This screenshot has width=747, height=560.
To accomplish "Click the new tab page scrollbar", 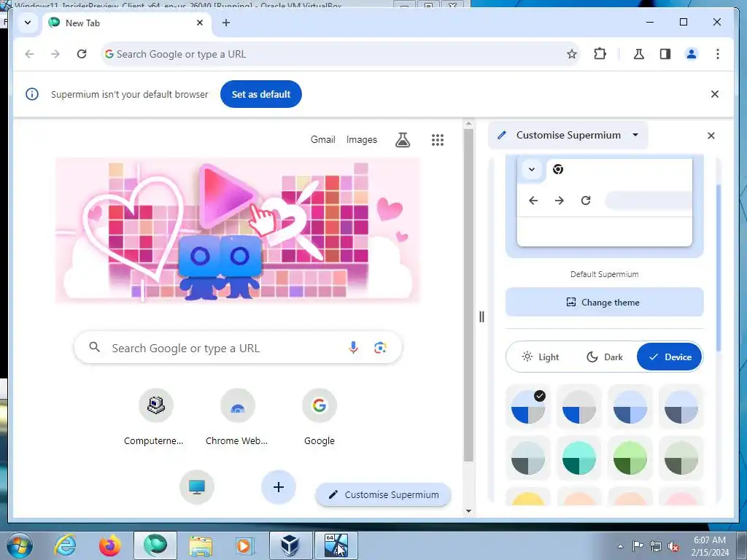I will [x=468, y=295].
